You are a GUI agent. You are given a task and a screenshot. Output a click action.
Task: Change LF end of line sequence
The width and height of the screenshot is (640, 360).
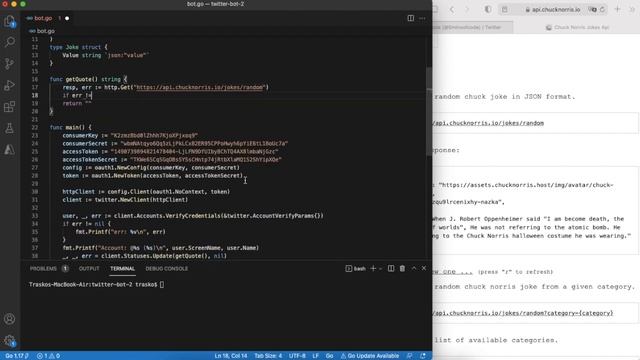click(x=316, y=356)
